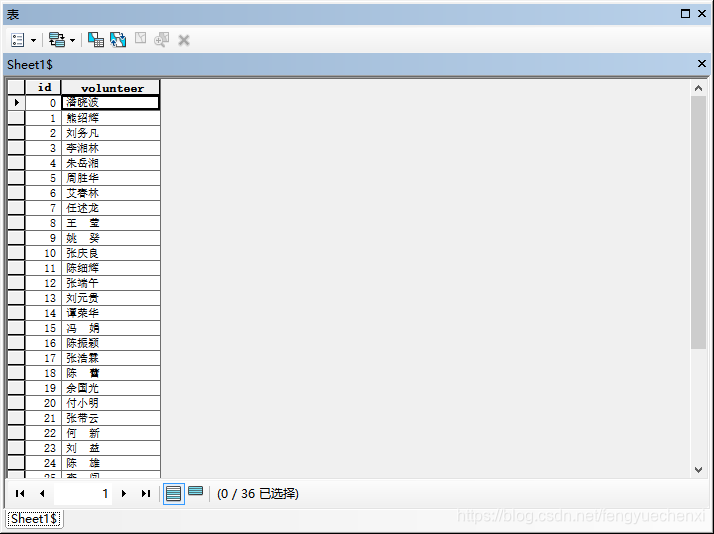Click the Select By Attributes icon

point(96,40)
